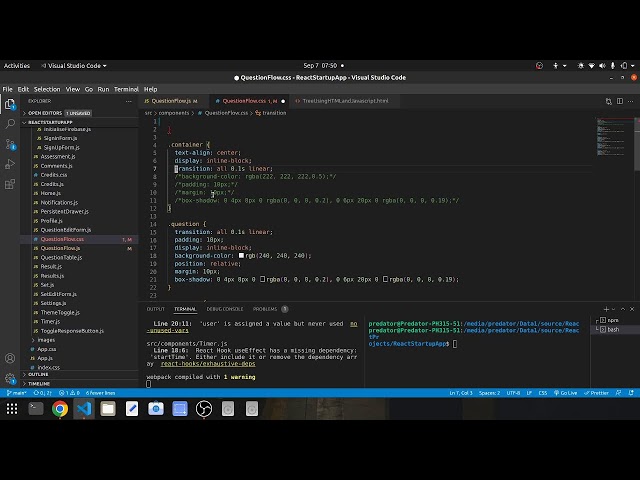Open notifications bell in status bar
Viewport: 640px width, 480px height.
pyautogui.click(x=631, y=393)
